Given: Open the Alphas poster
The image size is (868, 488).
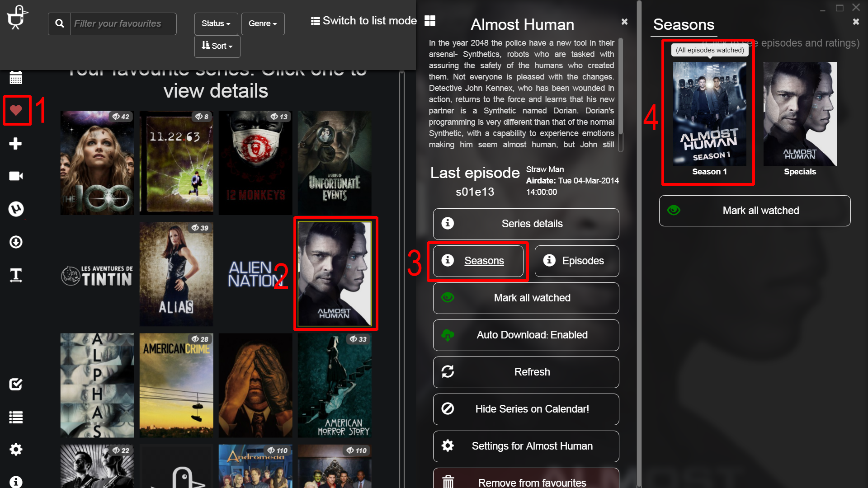Looking at the screenshot, I should (97, 385).
